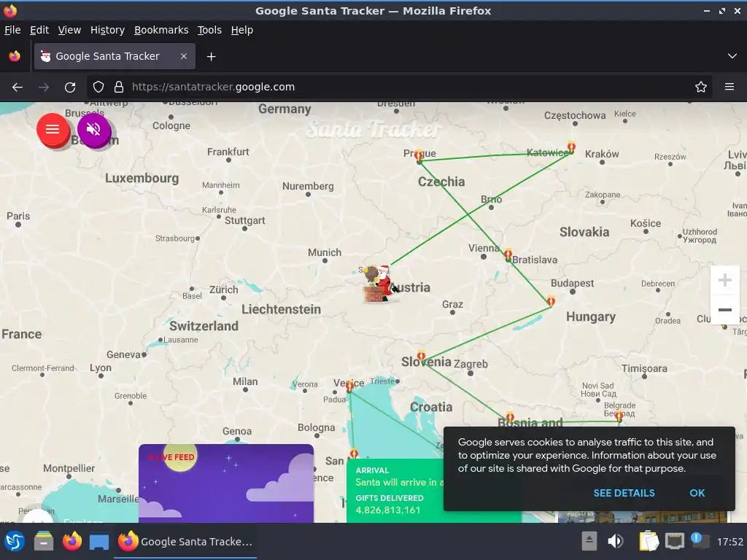This screenshot has width=747, height=560.
Task: Click the Munich city label on map
Action: coord(325,252)
